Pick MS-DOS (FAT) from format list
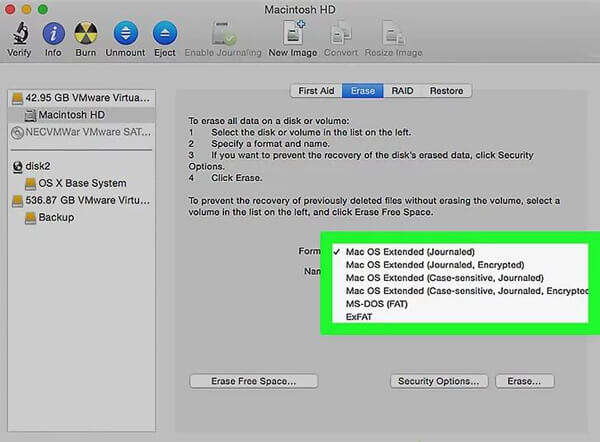Image resolution: width=600 pixels, height=442 pixels. (x=379, y=303)
